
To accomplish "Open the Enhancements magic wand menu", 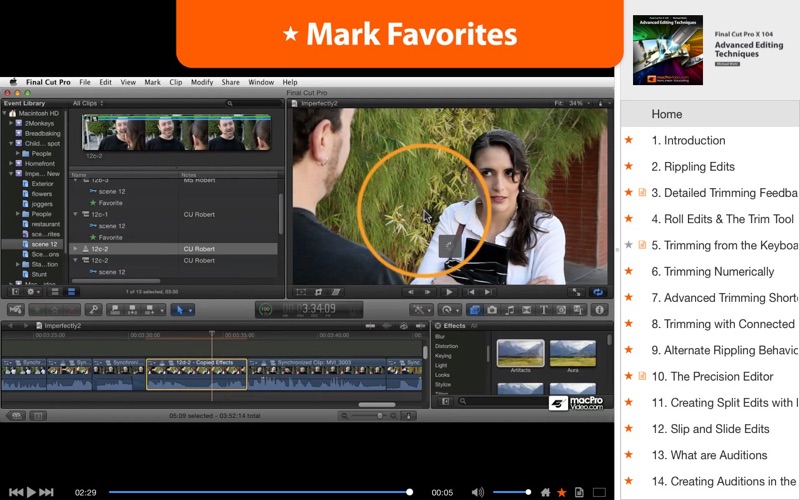I will pyautogui.click(x=420, y=310).
